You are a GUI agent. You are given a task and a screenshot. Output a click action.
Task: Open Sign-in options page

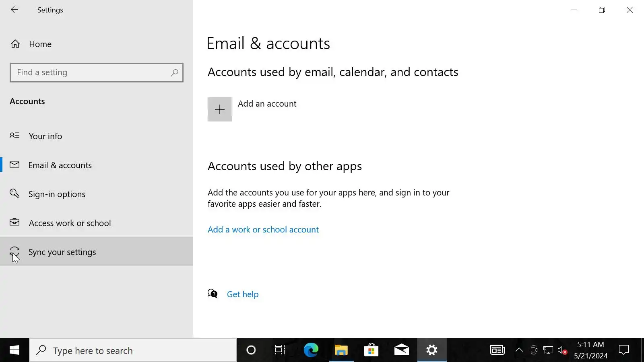click(97, 194)
